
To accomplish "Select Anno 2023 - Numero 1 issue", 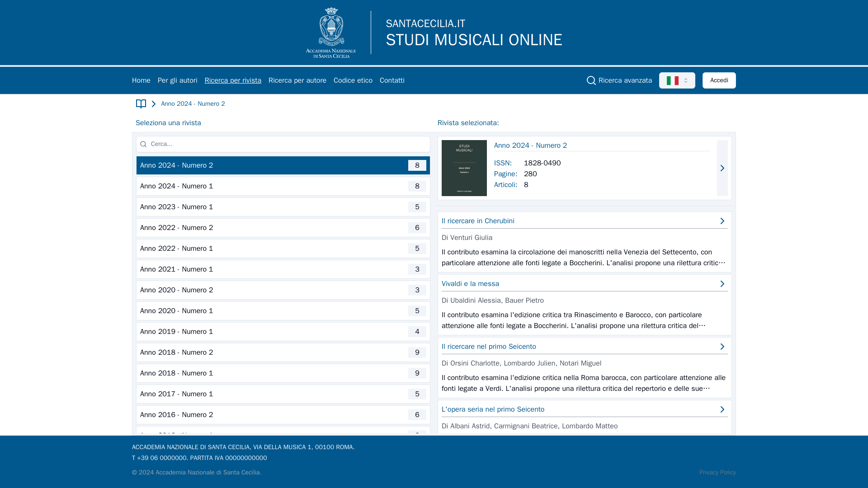I will [x=283, y=207].
